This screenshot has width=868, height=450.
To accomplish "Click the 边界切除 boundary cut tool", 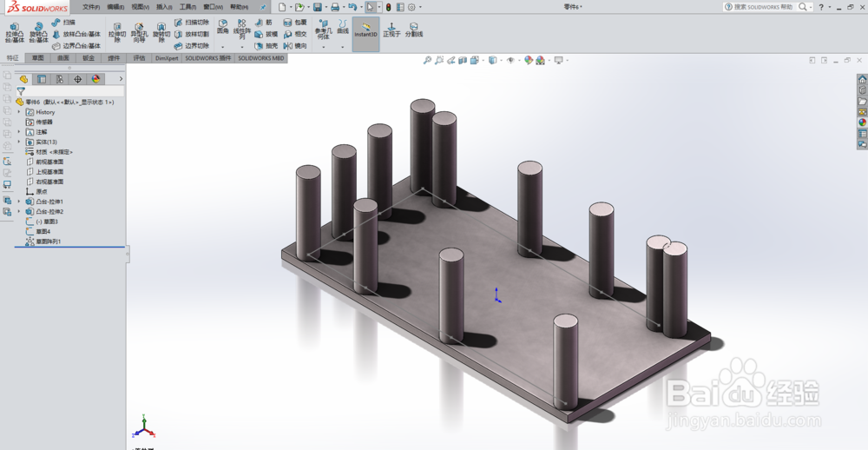I will (x=192, y=45).
